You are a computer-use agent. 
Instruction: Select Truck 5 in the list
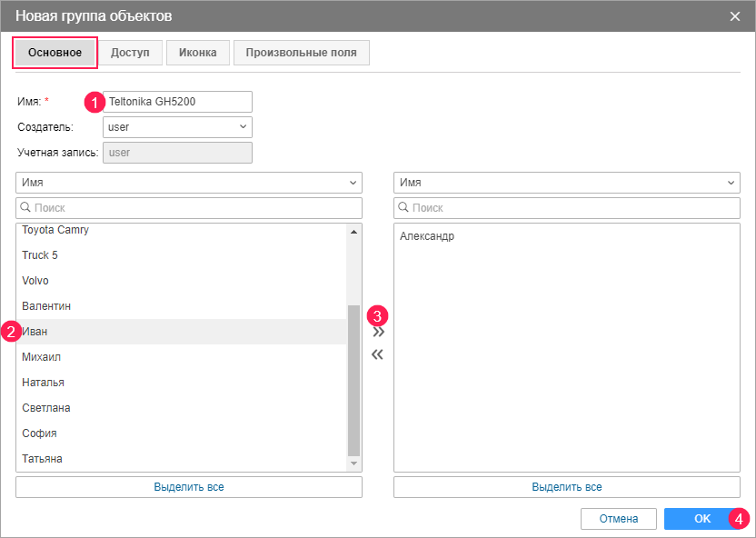(x=182, y=255)
